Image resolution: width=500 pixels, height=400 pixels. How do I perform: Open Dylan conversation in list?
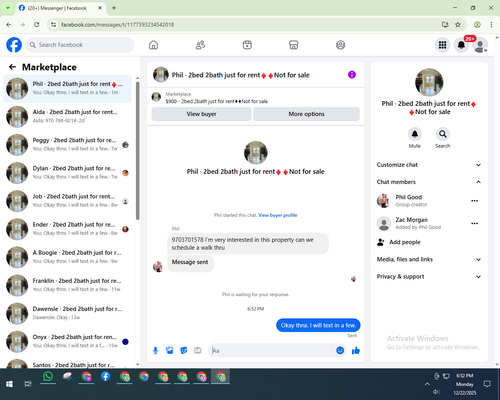[x=67, y=173]
